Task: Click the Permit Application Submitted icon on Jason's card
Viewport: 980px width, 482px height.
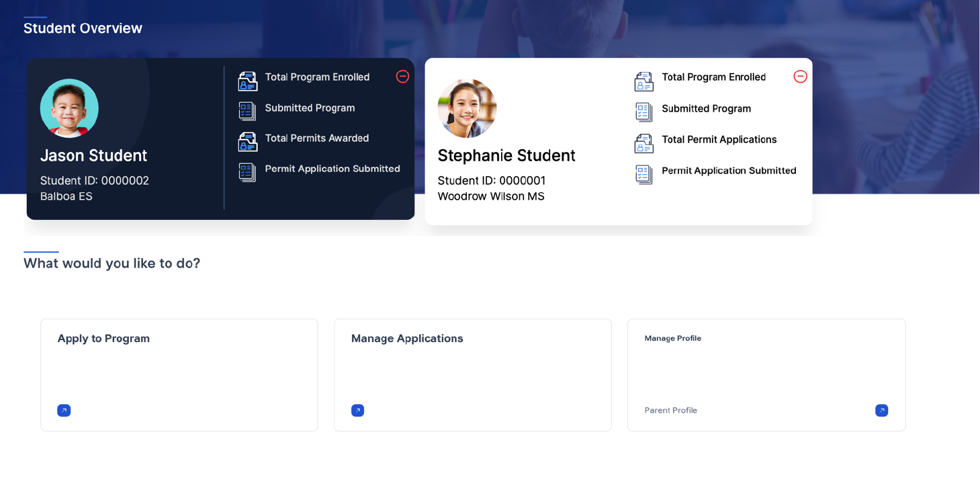Action: point(247,172)
